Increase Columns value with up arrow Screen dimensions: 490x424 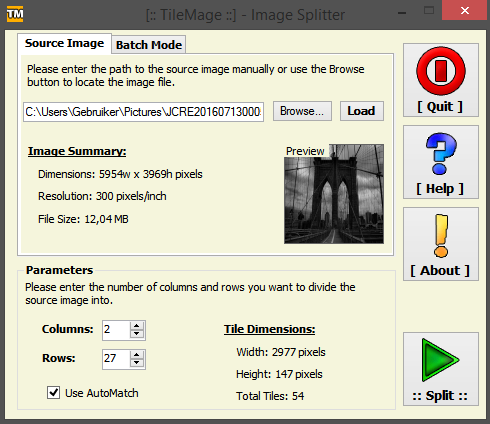click(137, 326)
